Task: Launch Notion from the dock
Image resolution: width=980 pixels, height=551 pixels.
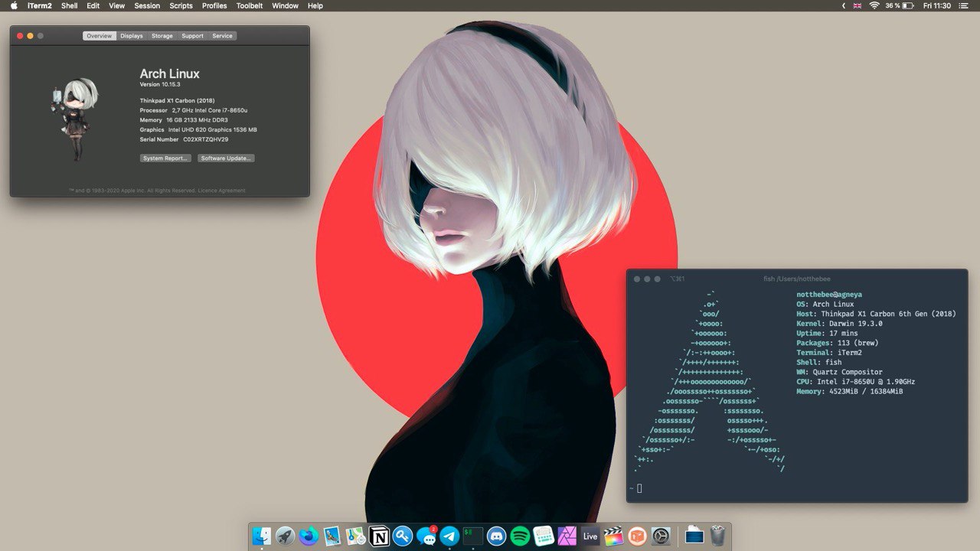Action: point(379,536)
